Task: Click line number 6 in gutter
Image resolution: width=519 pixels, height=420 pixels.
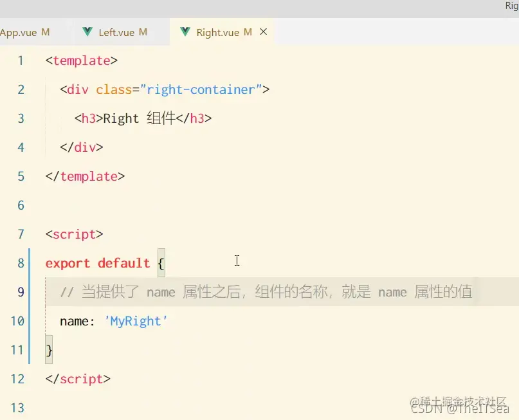Action: [21, 205]
